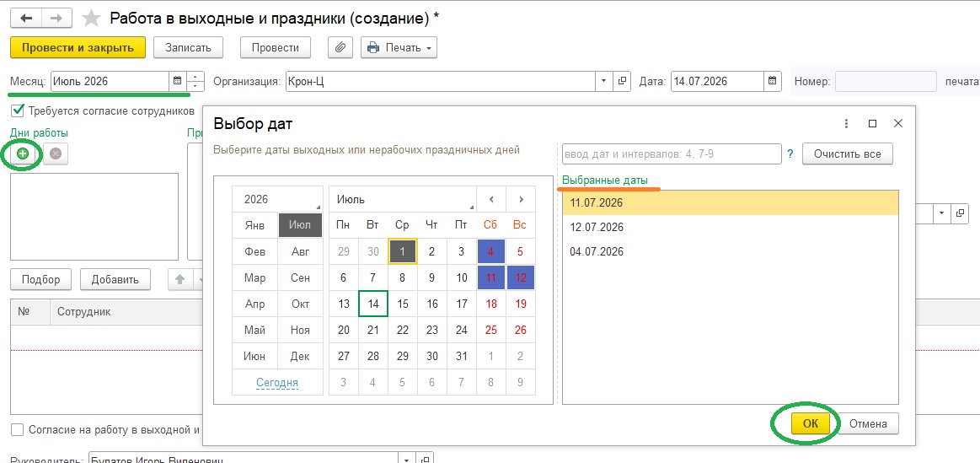Add document to favorites with star icon
This screenshot has height=463, width=980.
click(91, 19)
